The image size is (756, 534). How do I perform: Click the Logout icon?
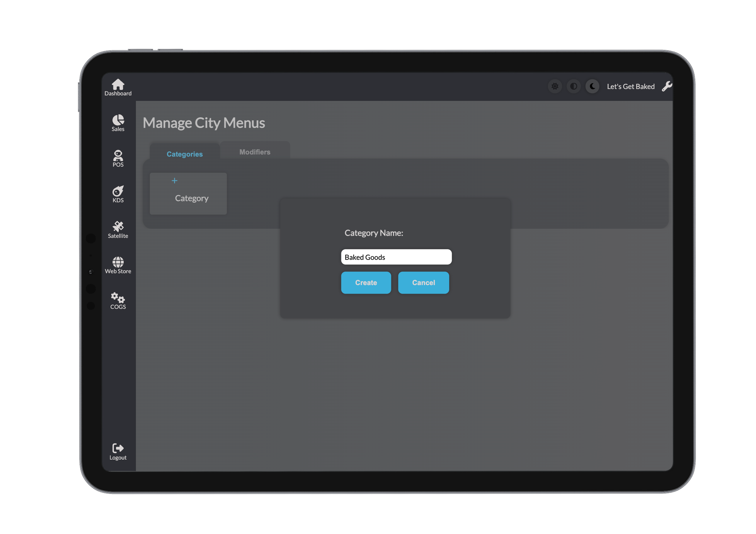(118, 449)
